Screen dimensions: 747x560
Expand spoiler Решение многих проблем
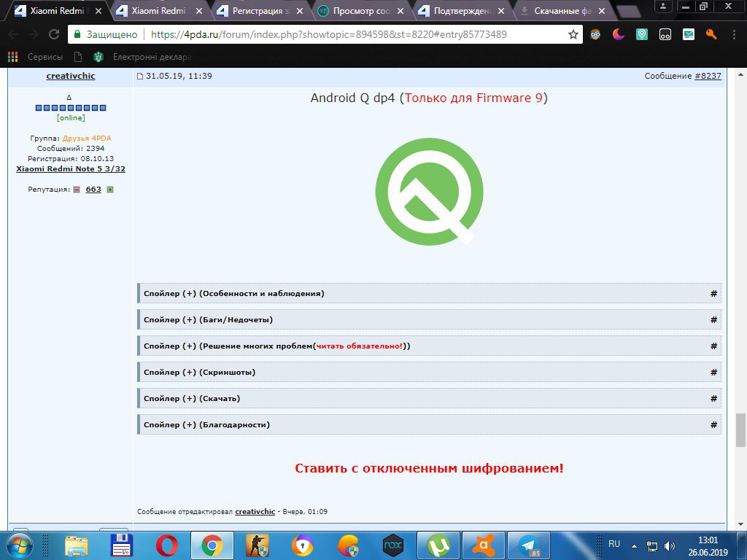[429, 346]
